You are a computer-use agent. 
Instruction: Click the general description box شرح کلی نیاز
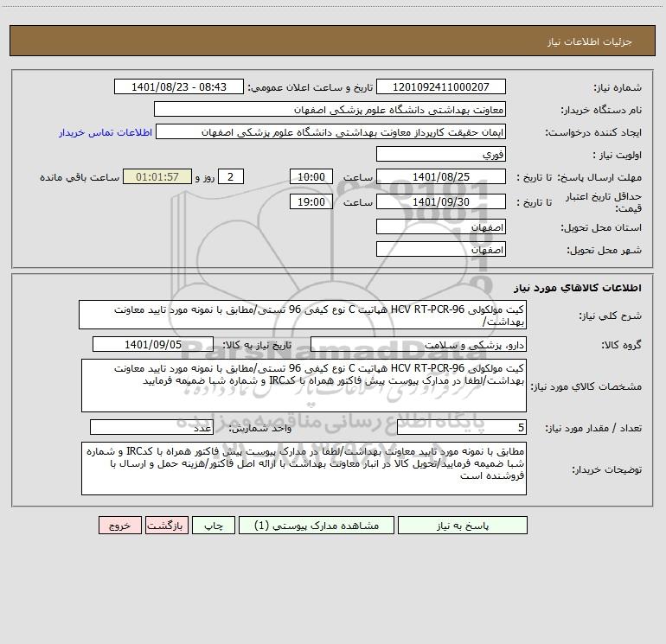(x=303, y=315)
